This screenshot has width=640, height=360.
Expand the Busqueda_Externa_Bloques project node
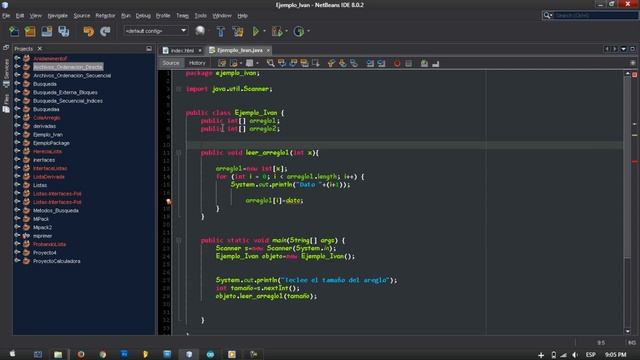(x=17, y=92)
